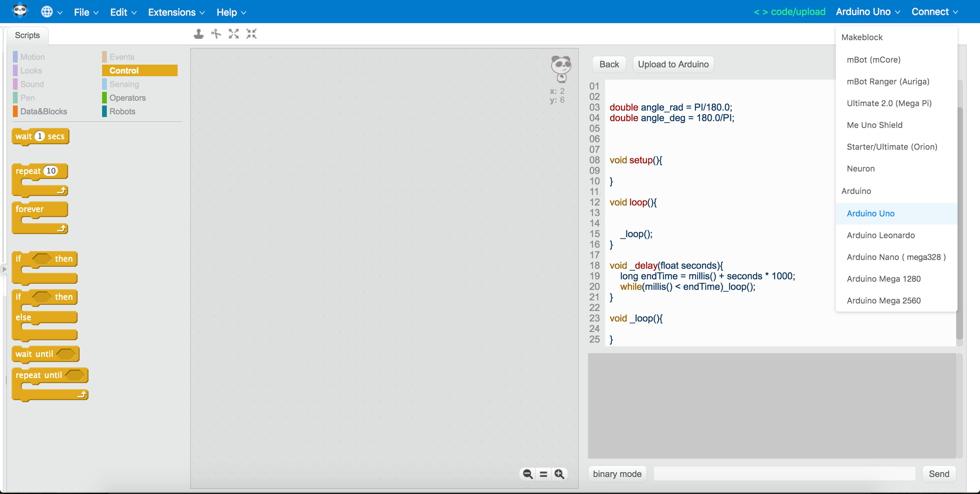Toggle binary mode for serial output
The image size is (980, 494).
[617, 474]
